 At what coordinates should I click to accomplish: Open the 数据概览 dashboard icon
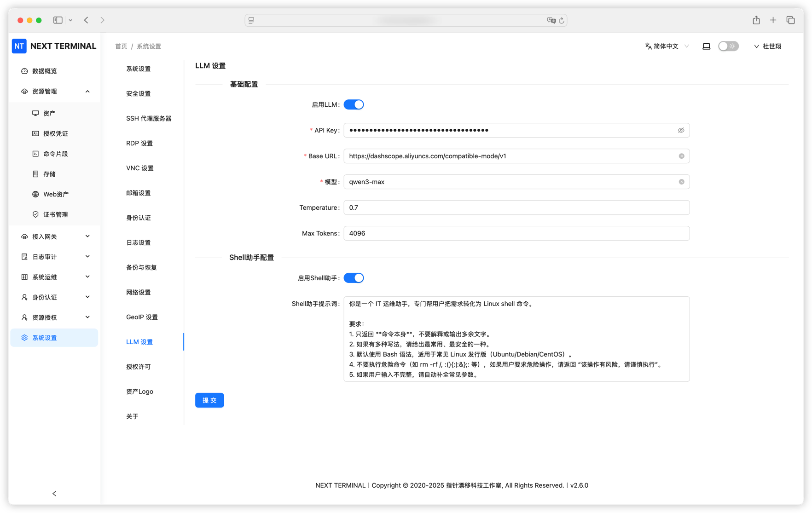(x=44, y=71)
